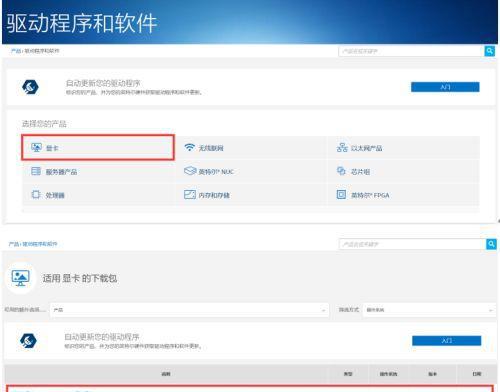Click 产品 breadcrumb on product selection page
The image size is (500, 392).
tap(16, 51)
